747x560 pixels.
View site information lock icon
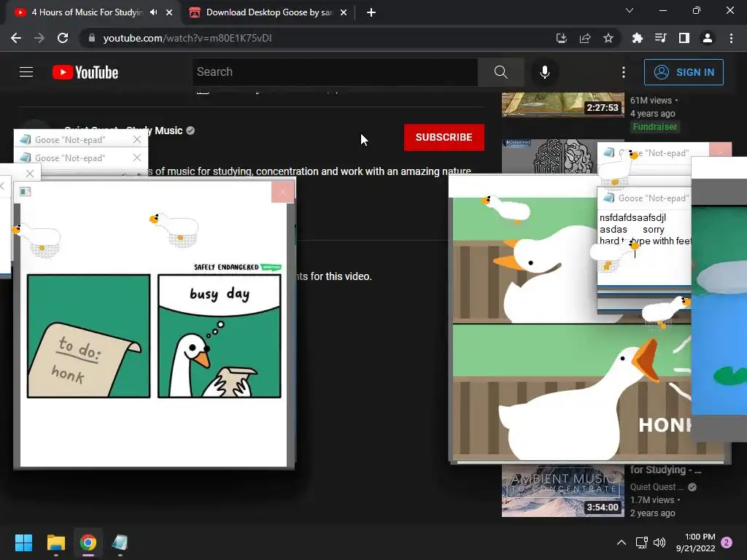point(92,38)
